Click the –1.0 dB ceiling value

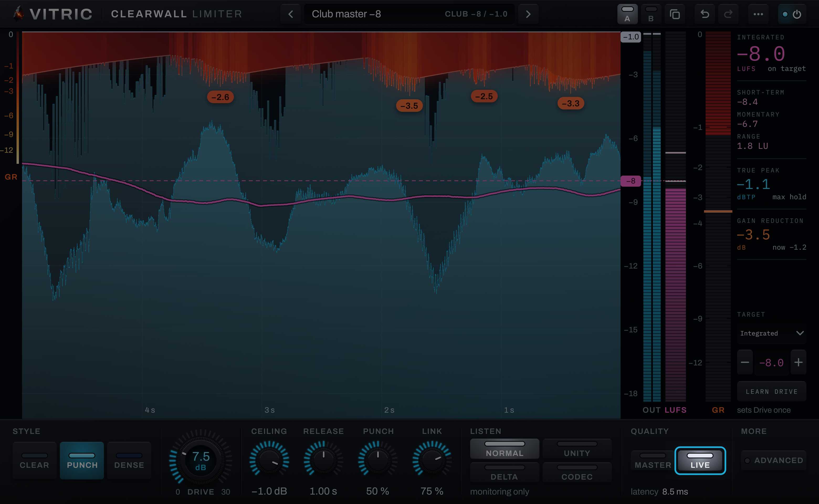pos(269,491)
